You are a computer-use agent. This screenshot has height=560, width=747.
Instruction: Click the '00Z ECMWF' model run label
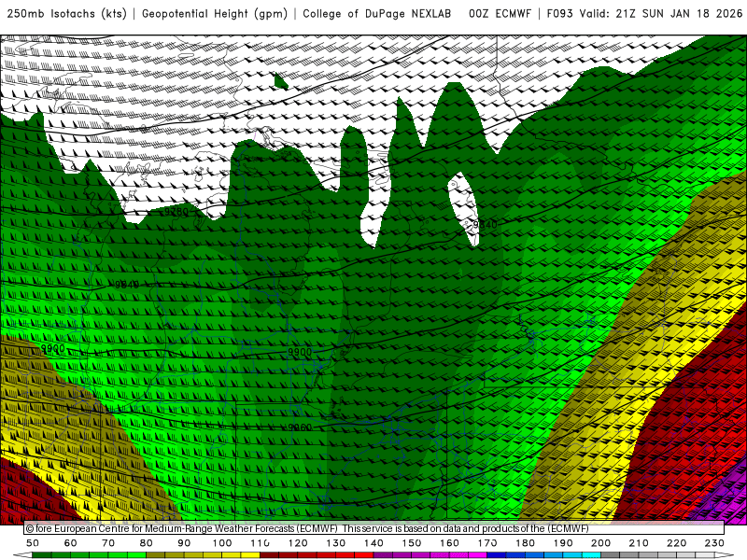pyautogui.click(x=500, y=14)
